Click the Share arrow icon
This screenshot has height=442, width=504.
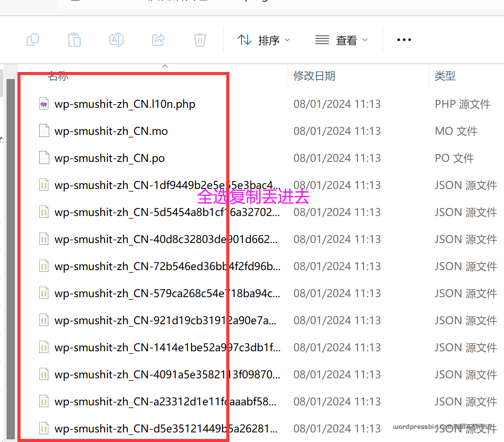158,40
